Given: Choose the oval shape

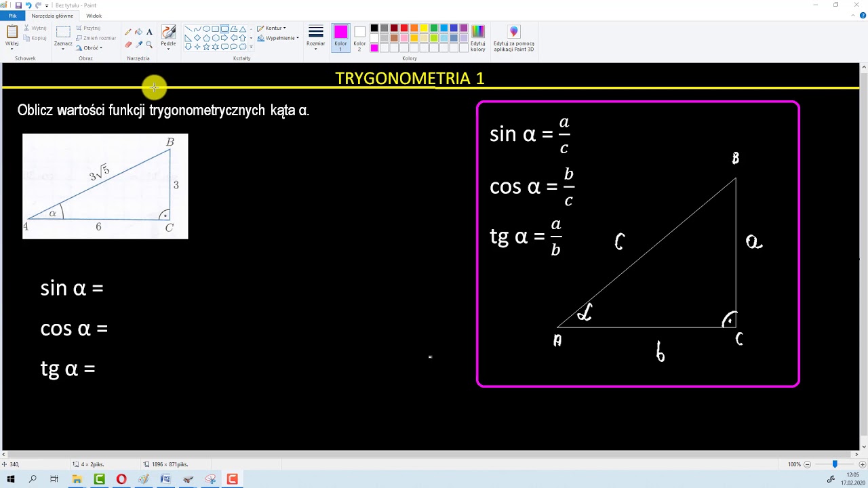Looking at the screenshot, I should click(x=206, y=29).
